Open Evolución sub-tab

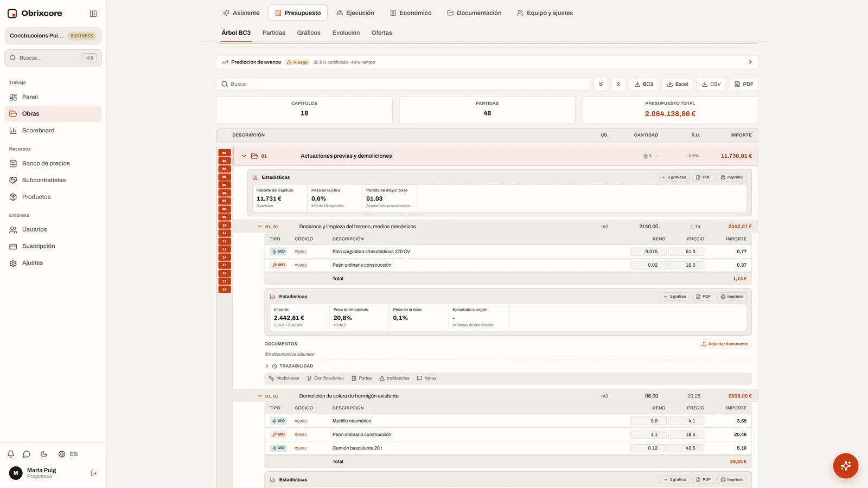(346, 33)
